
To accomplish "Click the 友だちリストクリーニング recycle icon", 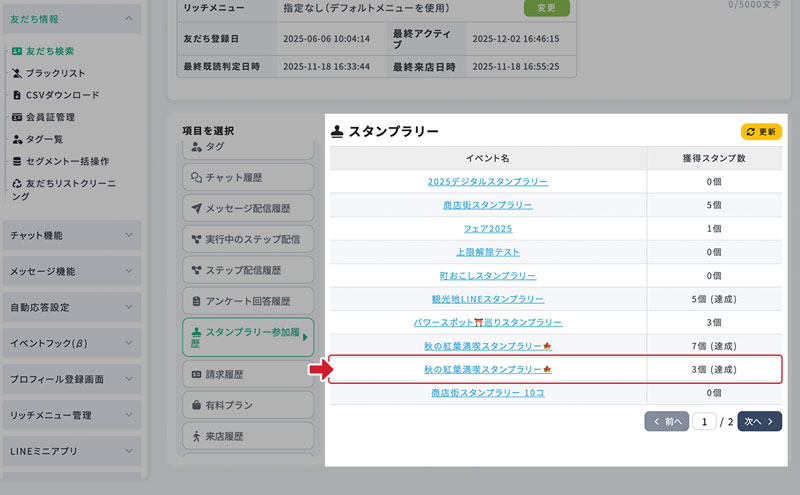I will click(16, 183).
